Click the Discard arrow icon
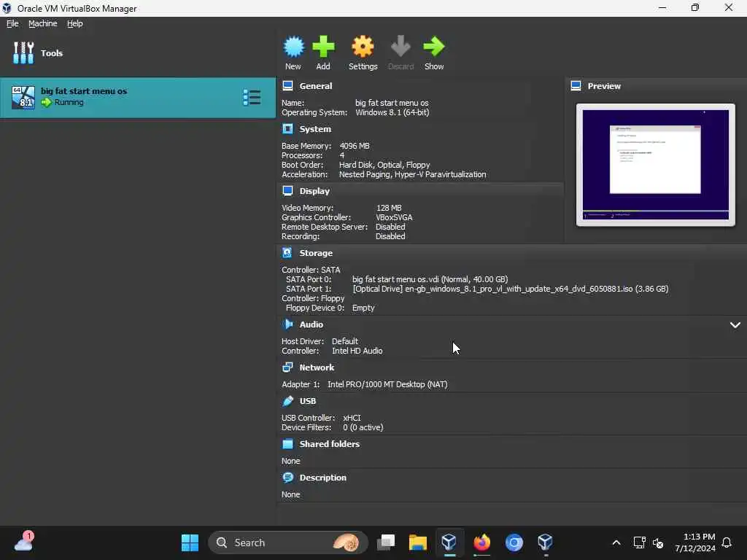 pos(400,47)
